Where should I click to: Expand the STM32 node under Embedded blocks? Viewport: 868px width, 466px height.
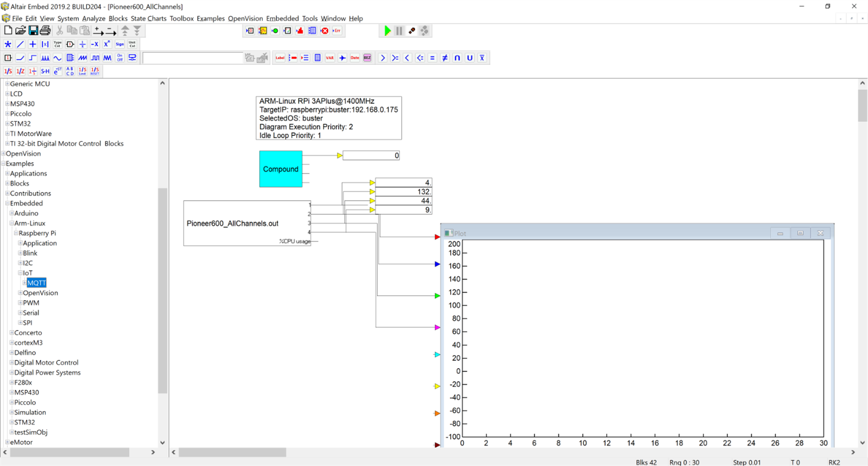pos(7,123)
